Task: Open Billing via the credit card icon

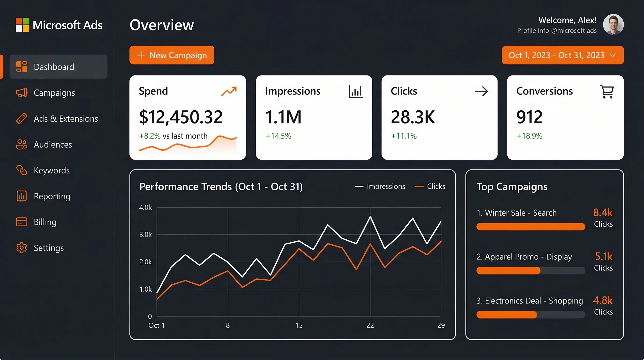Action: pos(21,222)
